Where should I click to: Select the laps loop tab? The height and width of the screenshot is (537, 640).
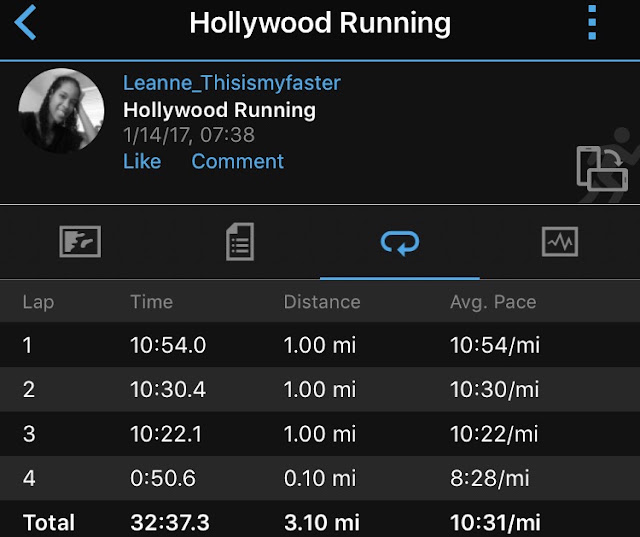pos(400,242)
